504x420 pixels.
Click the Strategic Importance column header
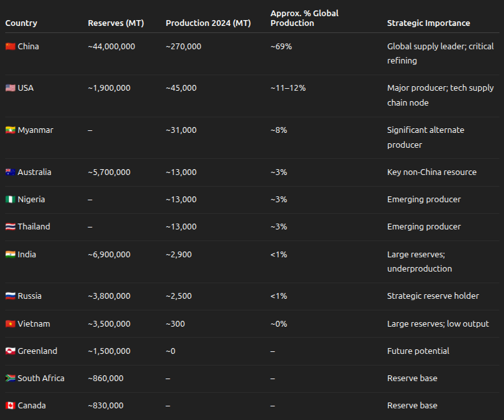[429, 23]
